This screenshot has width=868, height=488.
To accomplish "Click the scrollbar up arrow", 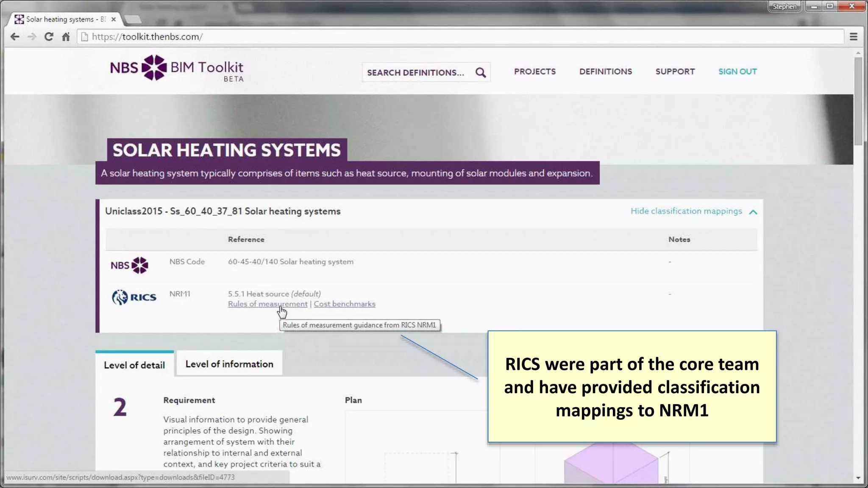I will (858, 53).
